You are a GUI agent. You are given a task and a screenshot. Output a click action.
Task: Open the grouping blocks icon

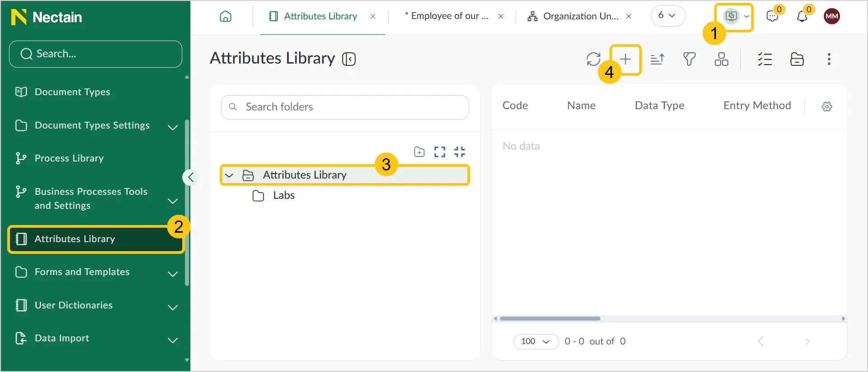pyautogui.click(x=721, y=59)
